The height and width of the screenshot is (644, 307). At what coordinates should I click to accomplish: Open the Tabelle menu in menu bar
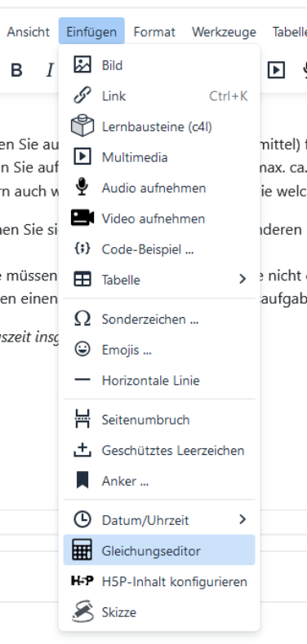pyautogui.click(x=289, y=32)
